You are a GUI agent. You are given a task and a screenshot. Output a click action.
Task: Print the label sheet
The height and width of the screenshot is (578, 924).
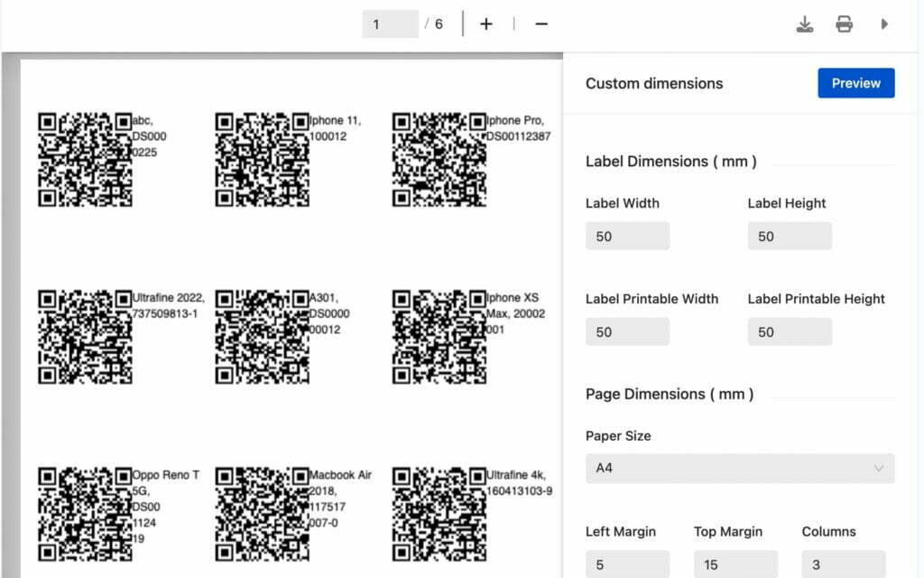845,23
